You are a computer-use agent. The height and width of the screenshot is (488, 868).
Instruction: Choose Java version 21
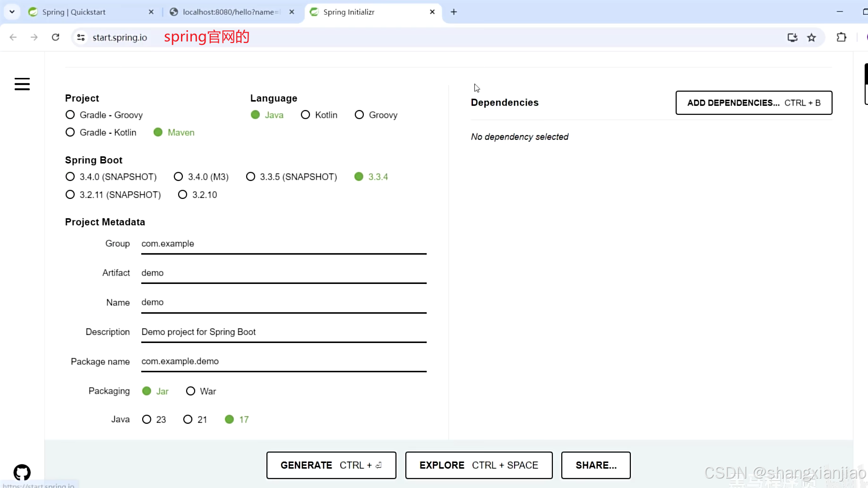[x=195, y=420]
